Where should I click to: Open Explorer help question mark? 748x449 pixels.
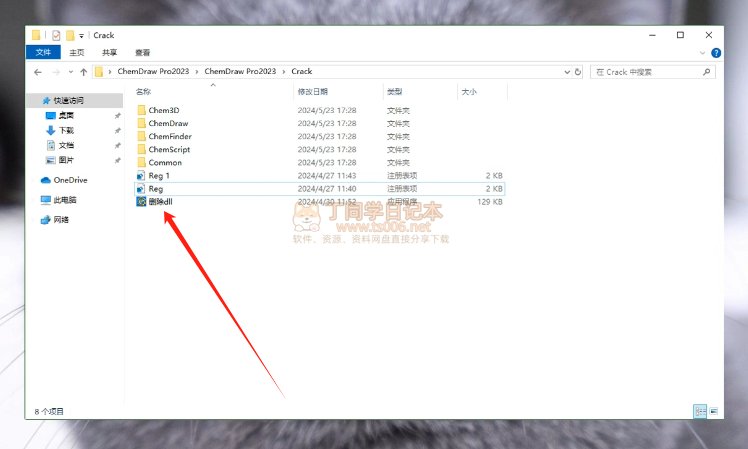coord(716,52)
